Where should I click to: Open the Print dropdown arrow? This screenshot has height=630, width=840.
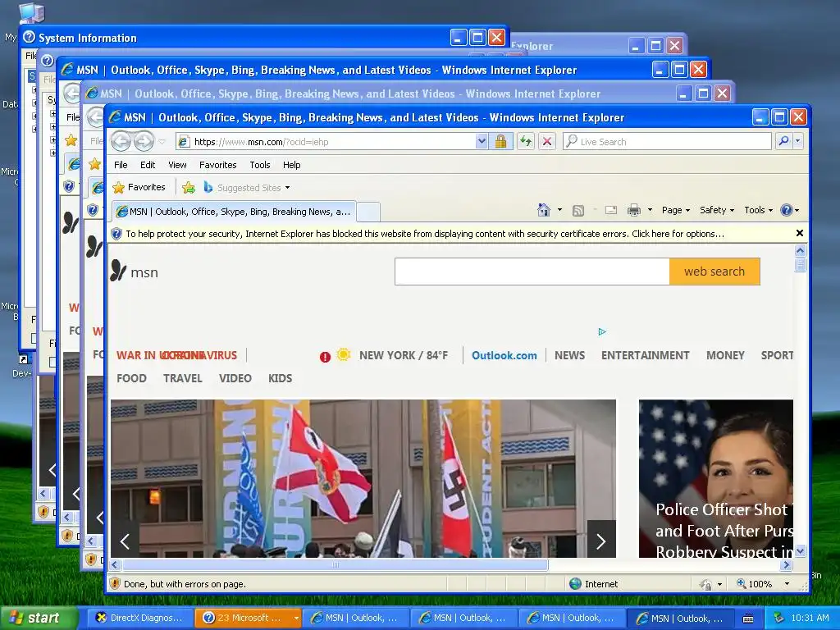coord(650,210)
